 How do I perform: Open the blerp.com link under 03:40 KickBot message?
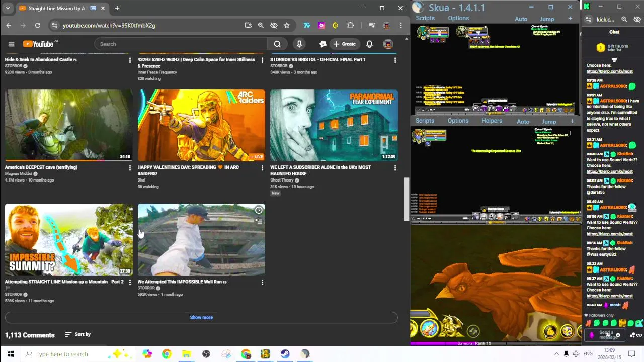609,171
